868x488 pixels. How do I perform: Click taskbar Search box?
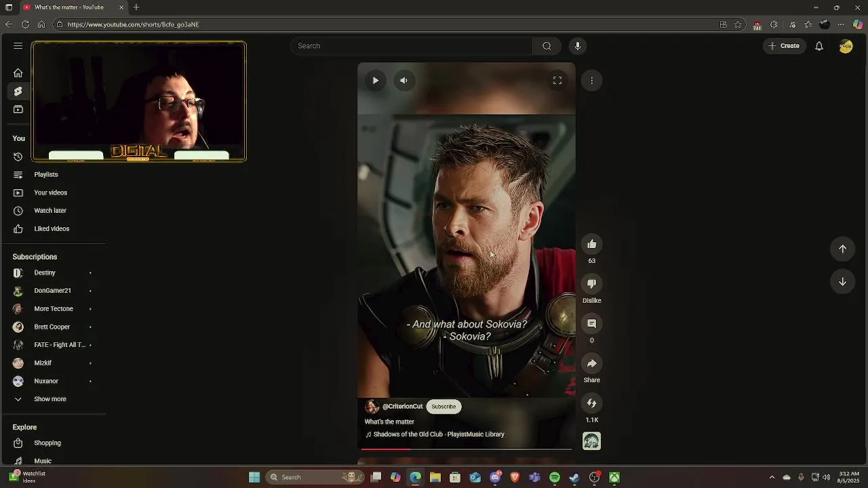[315, 477]
